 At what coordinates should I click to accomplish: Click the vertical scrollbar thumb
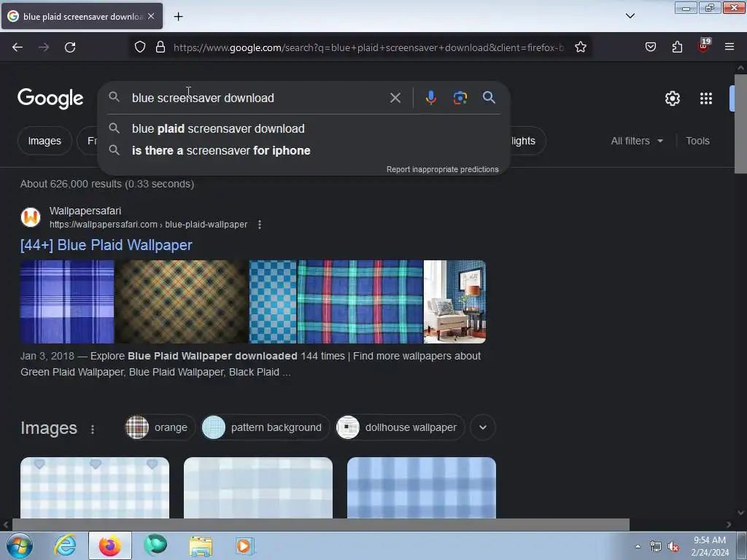coord(740,123)
